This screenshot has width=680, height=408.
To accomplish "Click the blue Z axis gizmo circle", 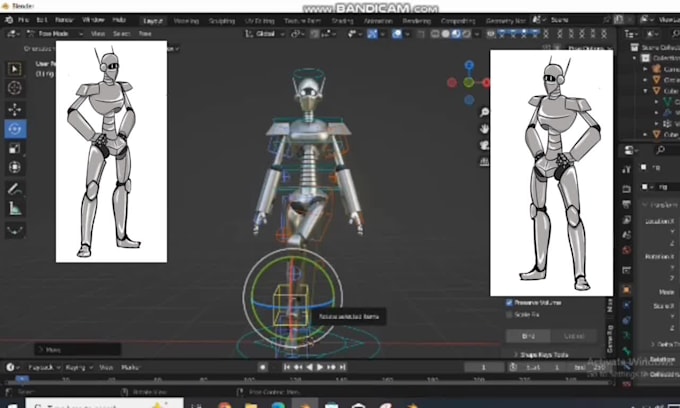I will coord(469,65).
